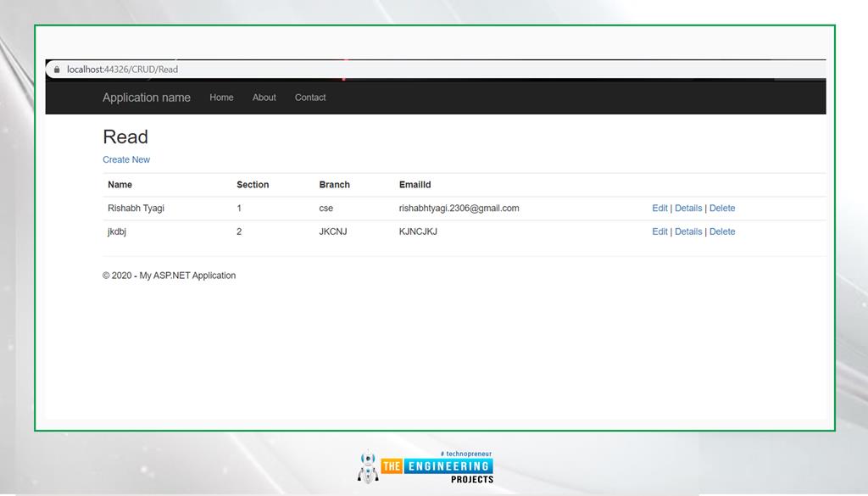Screen dimensions: 868x496
Task: Click the Name column header
Action: click(x=120, y=185)
